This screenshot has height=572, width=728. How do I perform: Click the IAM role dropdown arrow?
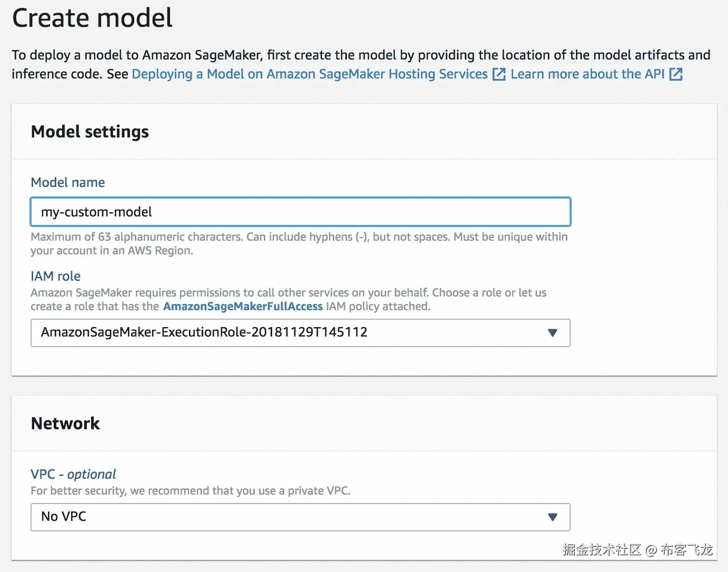tap(552, 333)
